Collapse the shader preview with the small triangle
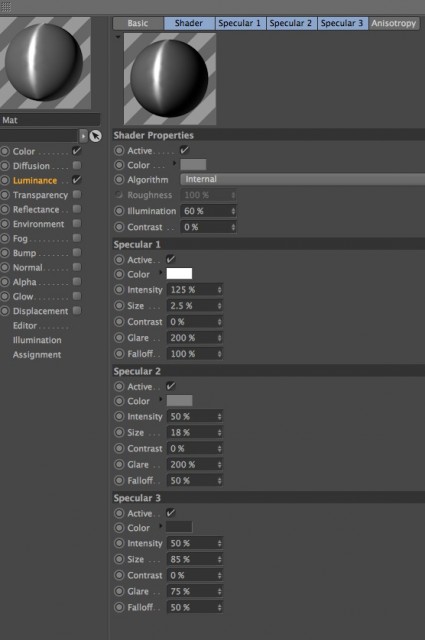 pos(118,37)
